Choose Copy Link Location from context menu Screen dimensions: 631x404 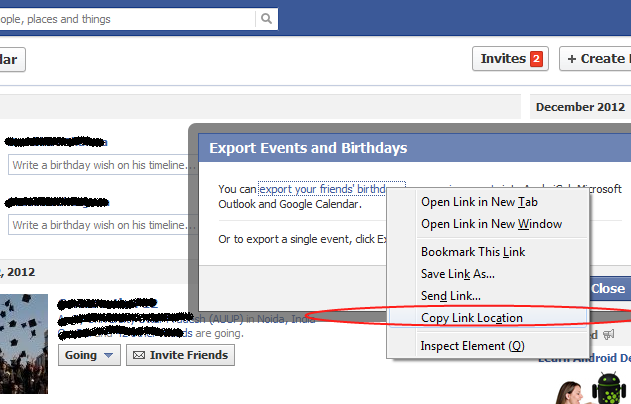click(471, 318)
